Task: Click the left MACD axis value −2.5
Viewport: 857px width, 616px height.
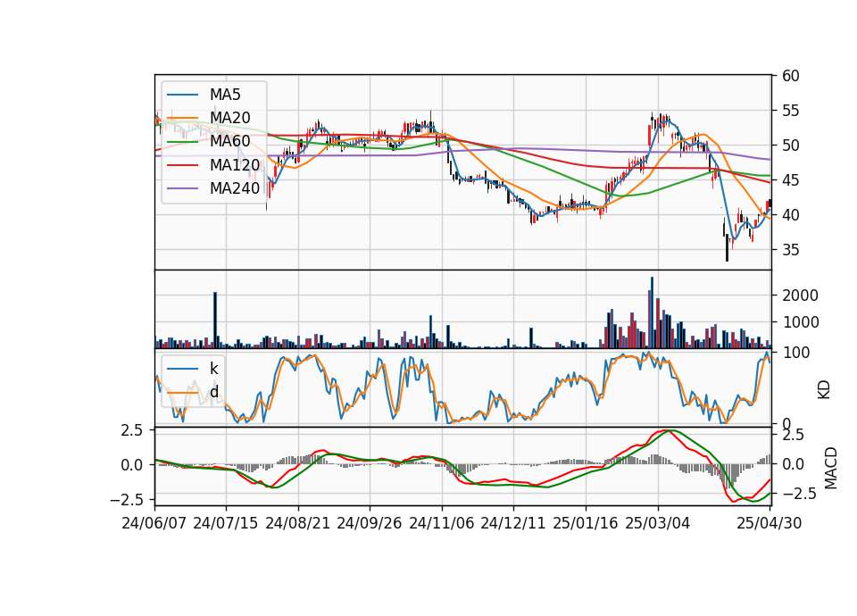Action: [x=127, y=500]
